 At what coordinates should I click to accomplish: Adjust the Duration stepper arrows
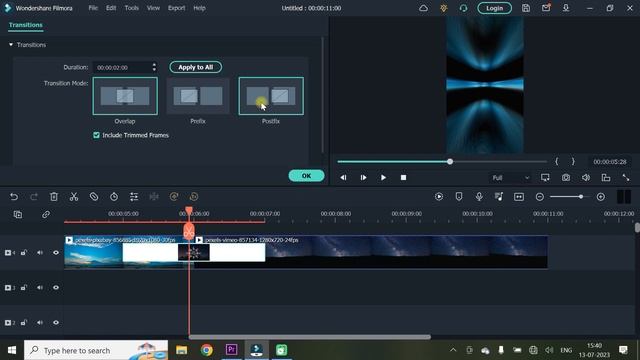(154, 67)
